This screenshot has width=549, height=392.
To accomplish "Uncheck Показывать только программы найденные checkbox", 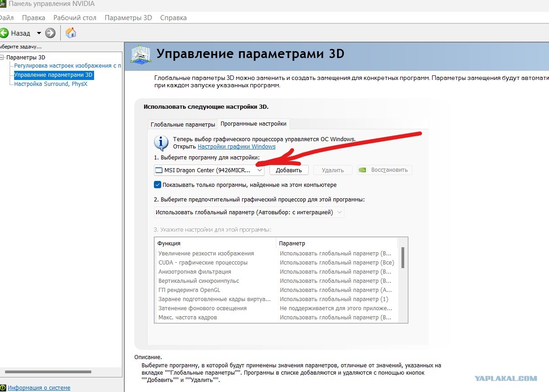I will 158,185.
